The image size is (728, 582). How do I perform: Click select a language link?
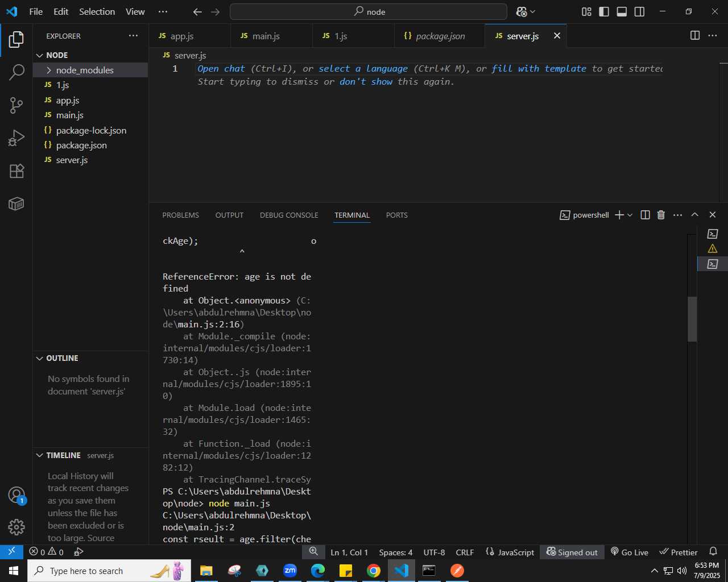[363, 69]
